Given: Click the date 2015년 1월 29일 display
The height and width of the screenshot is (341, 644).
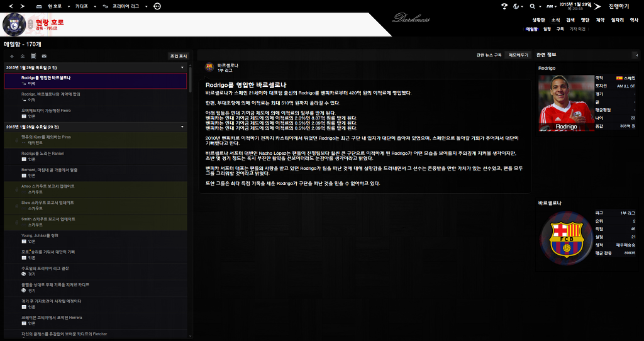Looking at the screenshot, I should tap(575, 4).
